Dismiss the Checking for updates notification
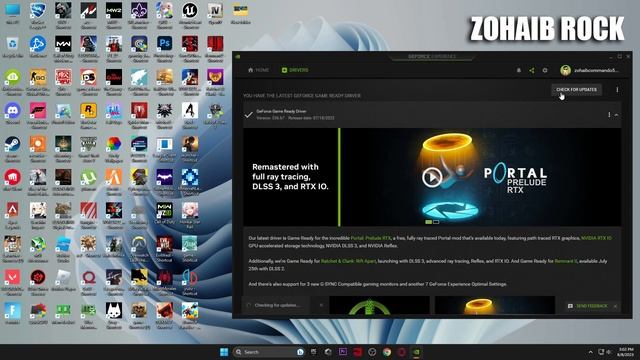 (321, 305)
